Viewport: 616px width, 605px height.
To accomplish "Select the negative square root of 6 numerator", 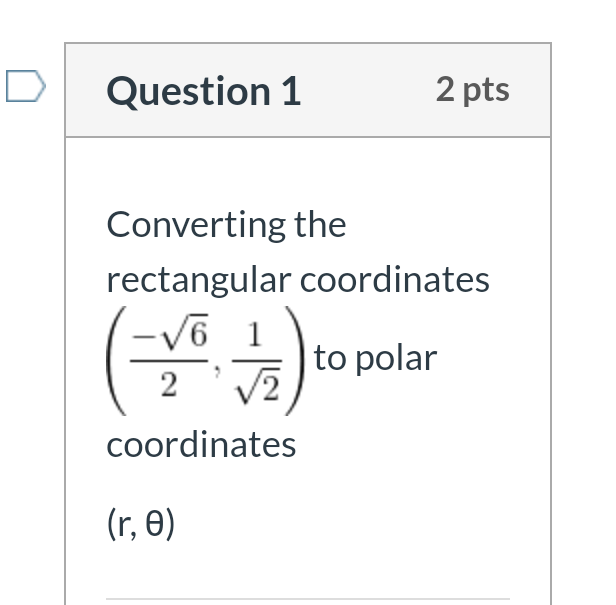I will tap(170, 336).
